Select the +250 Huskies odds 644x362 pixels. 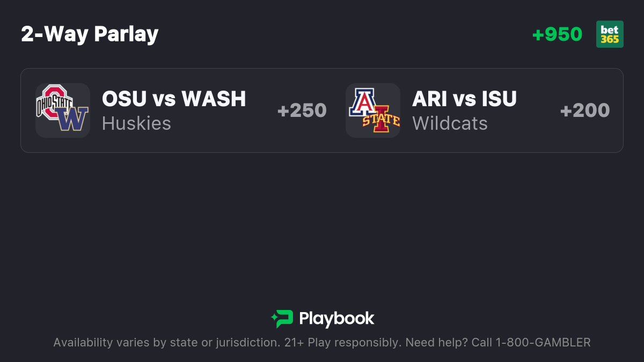tap(302, 110)
